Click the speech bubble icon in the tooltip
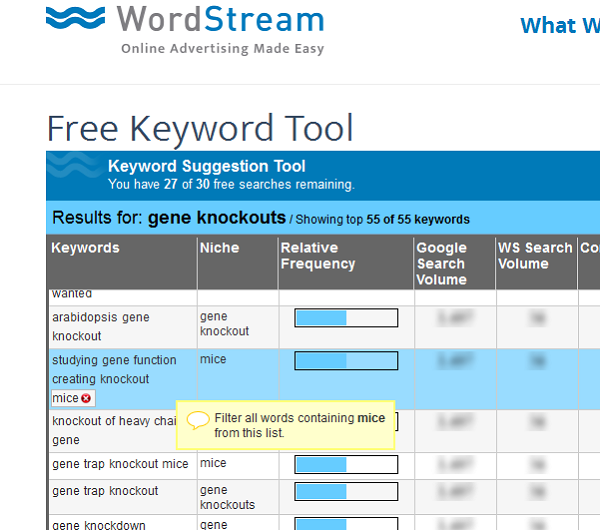Image resolution: width=600 pixels, height=530 pixels. pyautogui.click(x=198, y=420)
